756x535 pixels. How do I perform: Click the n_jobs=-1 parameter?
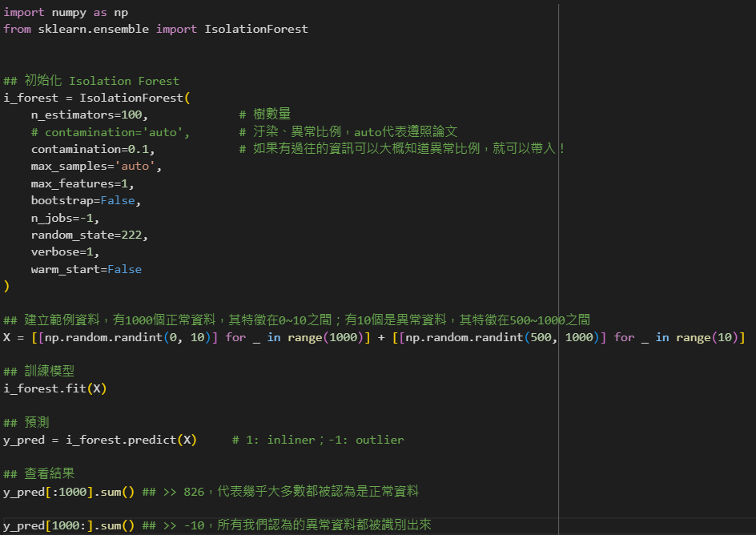tap(66, 218)
